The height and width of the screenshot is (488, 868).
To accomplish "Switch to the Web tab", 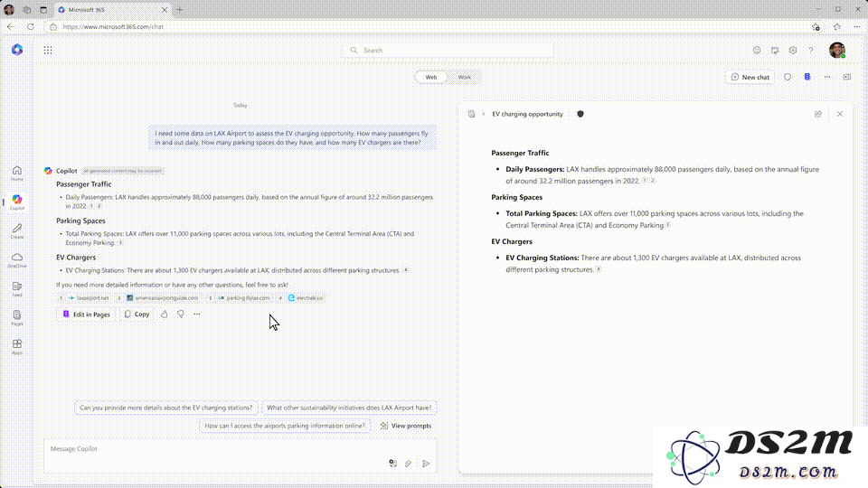I will pos(431,78).
